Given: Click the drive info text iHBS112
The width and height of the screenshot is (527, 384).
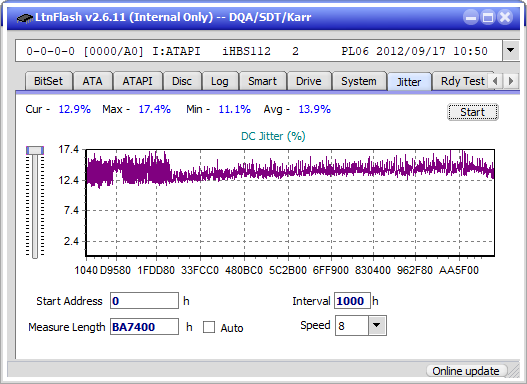Looking at the screenshot, I should (x=246, y=51).
